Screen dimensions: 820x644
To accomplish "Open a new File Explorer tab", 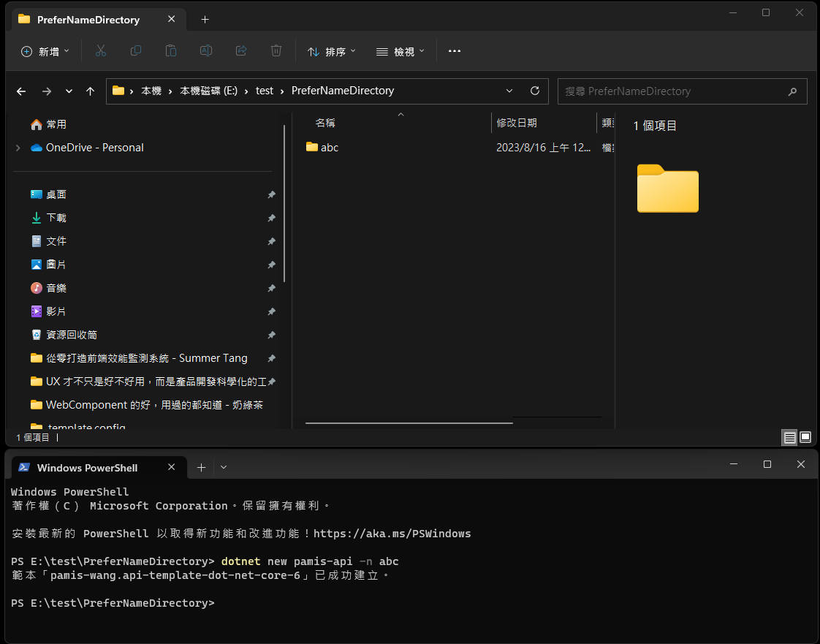I will [205, 19].
